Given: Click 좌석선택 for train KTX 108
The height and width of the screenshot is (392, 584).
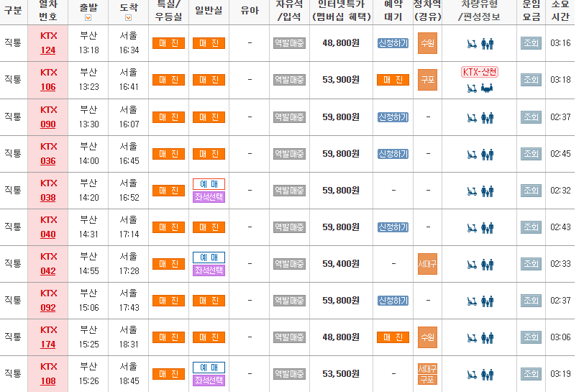Looking at the screenshot, I should pos(209,380).
